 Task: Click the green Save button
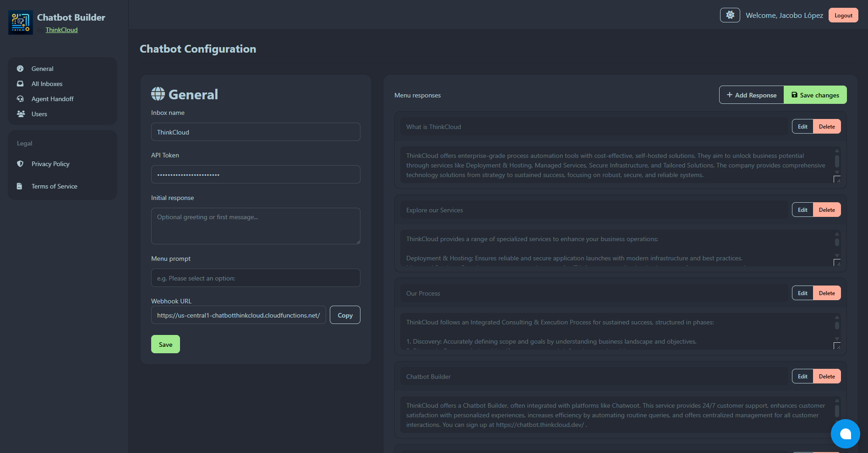(165, 344)
